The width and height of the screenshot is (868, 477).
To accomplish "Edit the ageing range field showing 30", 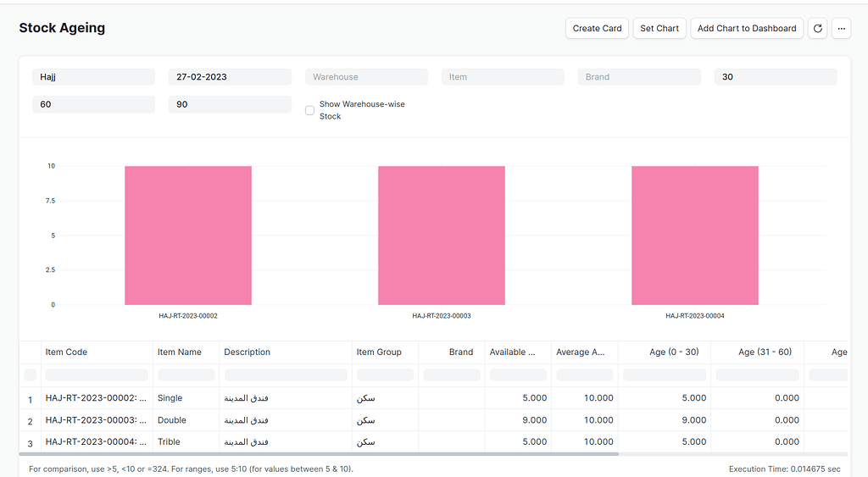I will click(x=776, y=77).
